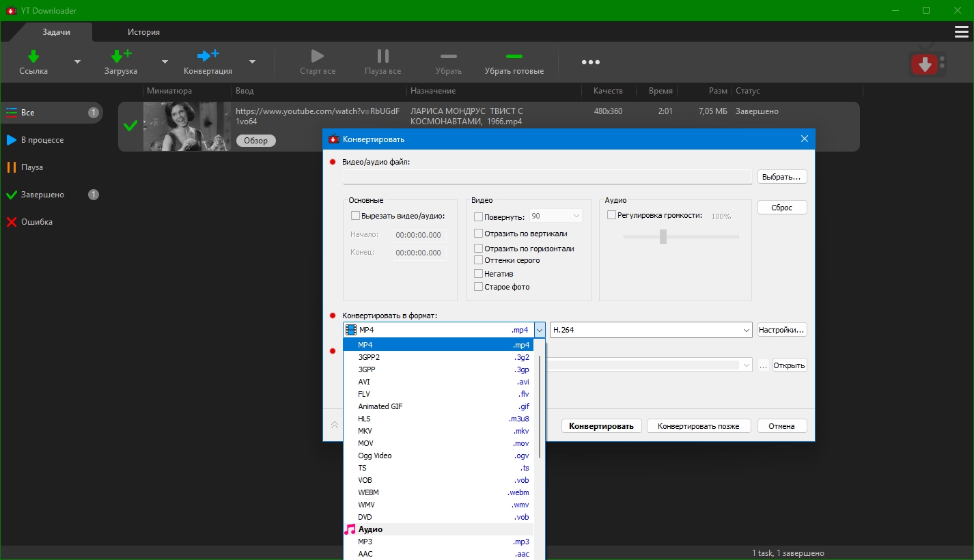Select the Ошибка sidebar filter
The height and width of the screenshot is (560, 974).
tap(36, 222)
